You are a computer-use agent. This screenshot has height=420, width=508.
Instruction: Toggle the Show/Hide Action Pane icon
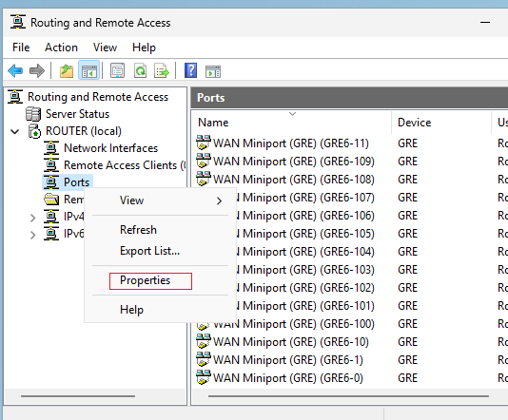[x=213, y=71]
